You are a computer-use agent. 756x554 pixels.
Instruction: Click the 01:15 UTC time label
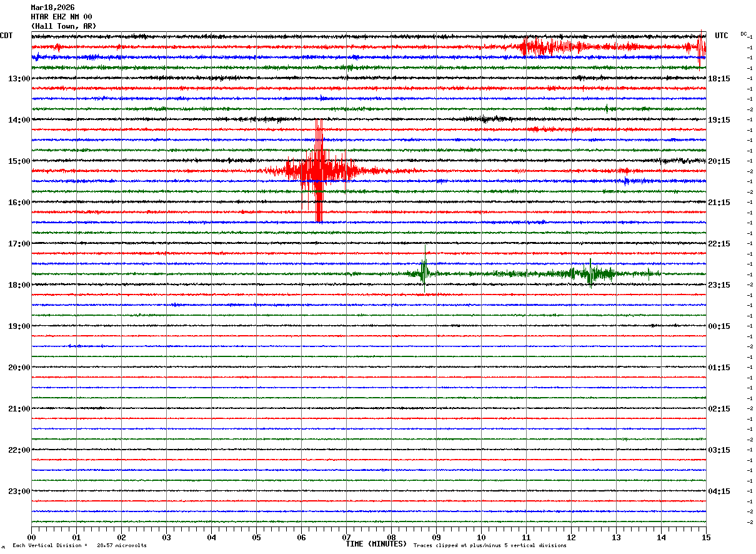(719, 367)
